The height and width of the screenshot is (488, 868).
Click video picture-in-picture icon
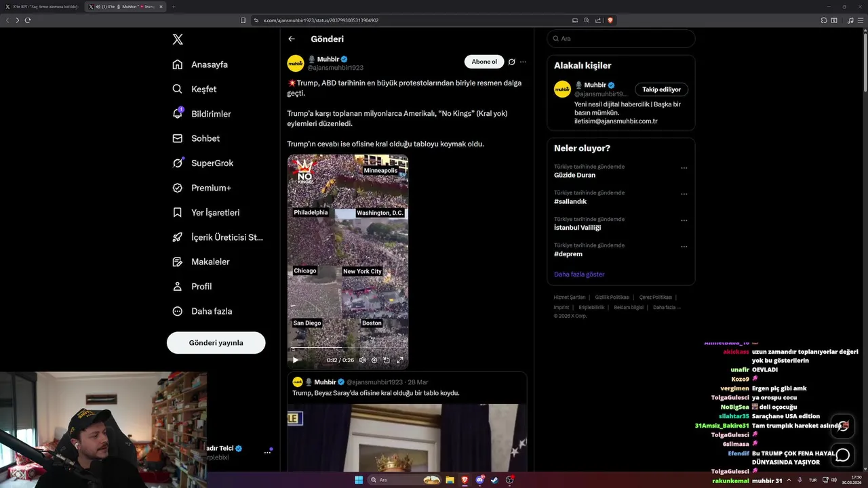coord(387,360)
